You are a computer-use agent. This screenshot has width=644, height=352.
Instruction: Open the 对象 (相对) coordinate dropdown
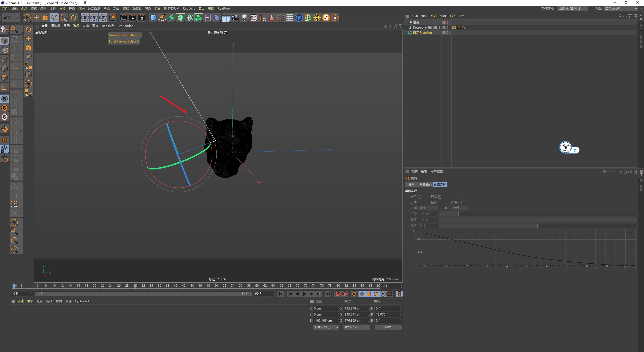pyautogui.click(x=326, y=327)
